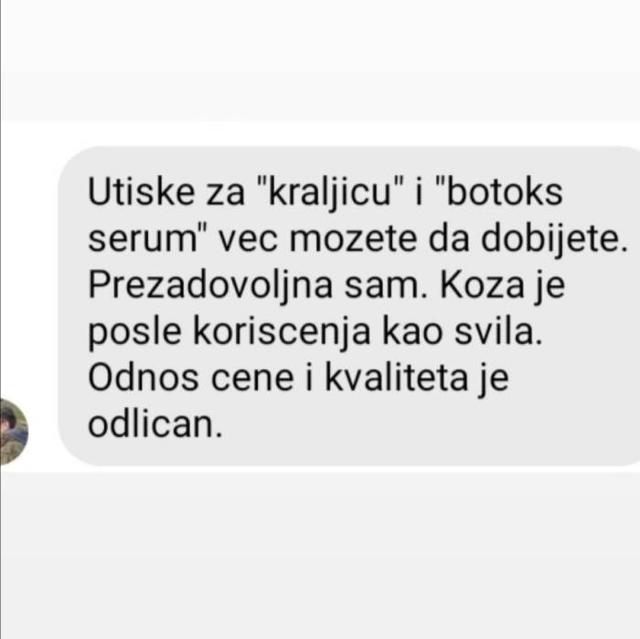
Task: Click the word "koriscenja"
Action: [282, 334]
